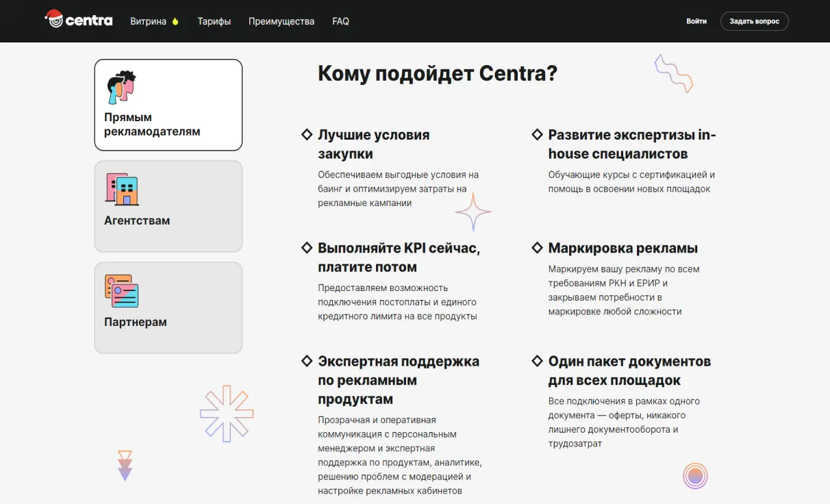The height and width of the screenshot is (504, 830).
Task: Click the ID cards icon on Партнерам card
Action: tap(122, 291)
